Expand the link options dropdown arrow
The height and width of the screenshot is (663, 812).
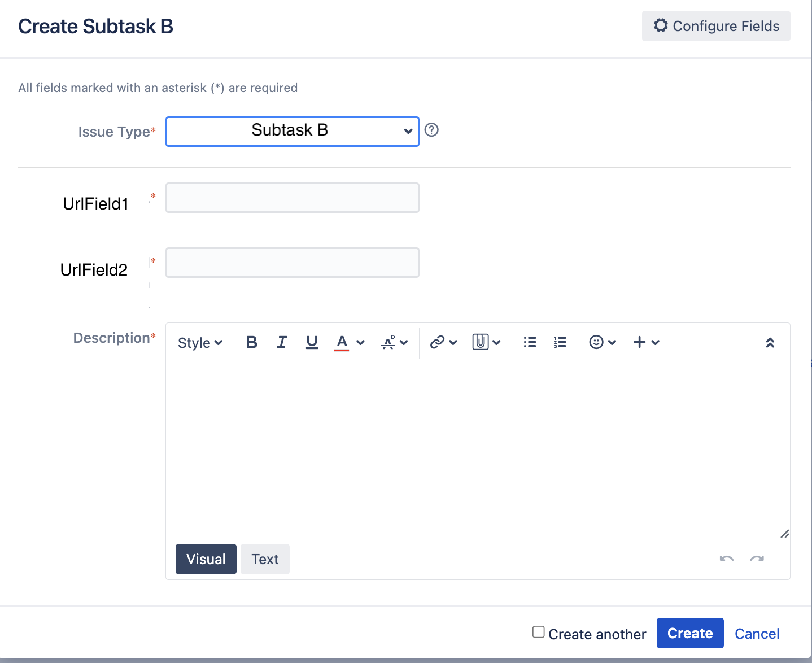(453, 342)
